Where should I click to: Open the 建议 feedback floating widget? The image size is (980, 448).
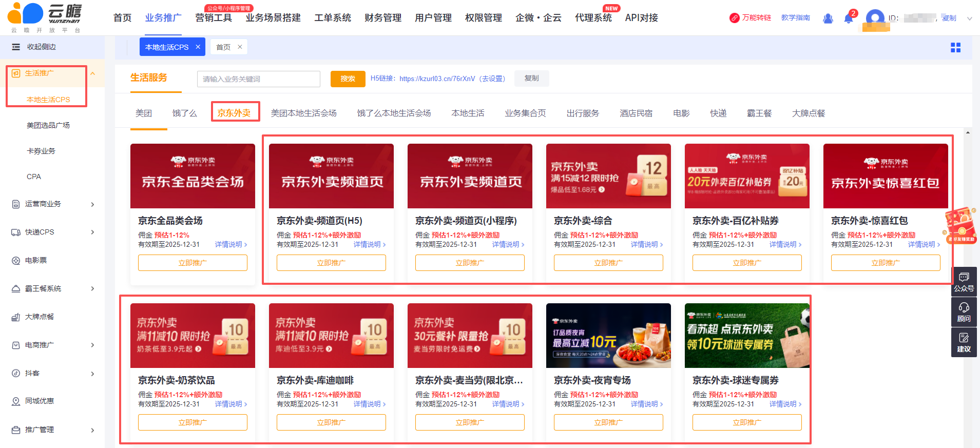tap(964, 342)
